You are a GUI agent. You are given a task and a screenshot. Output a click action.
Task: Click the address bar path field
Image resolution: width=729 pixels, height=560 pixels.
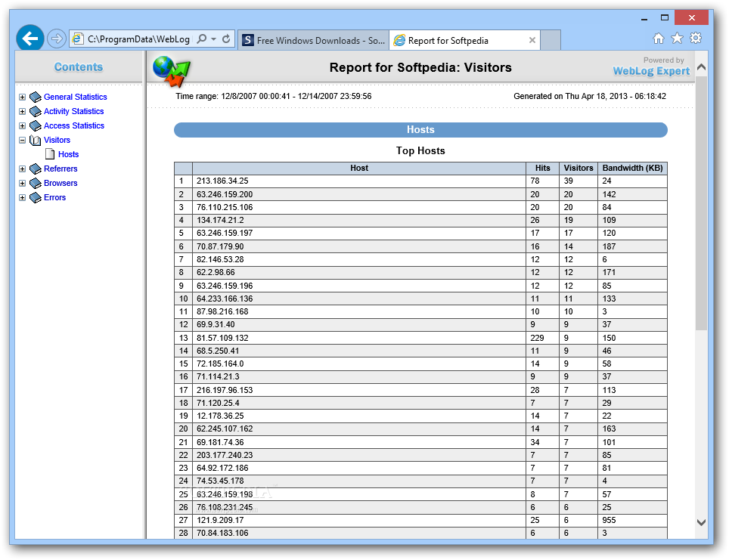138,39
